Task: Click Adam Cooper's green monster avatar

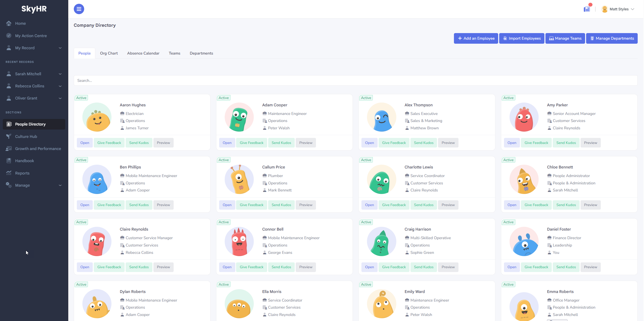Action: (239, 117)
